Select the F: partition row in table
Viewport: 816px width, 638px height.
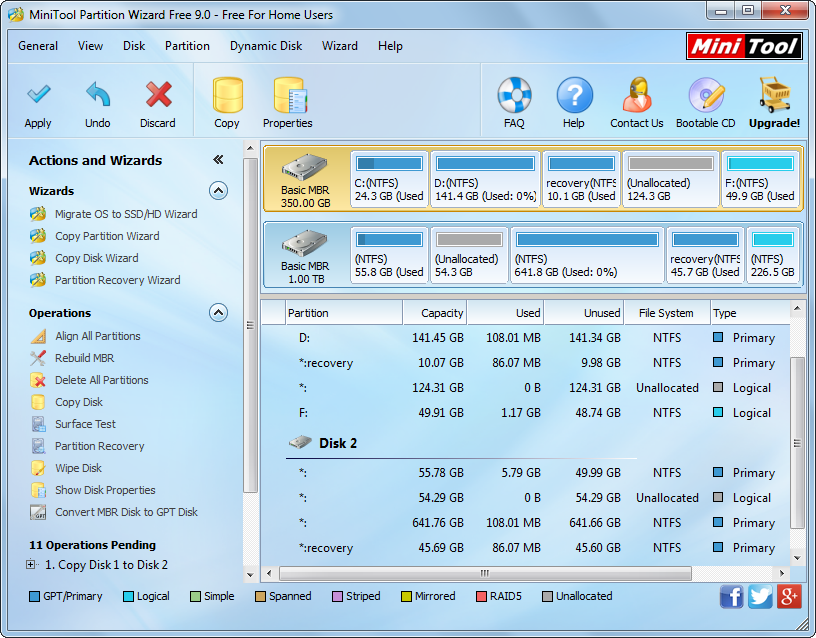[526, 413]
